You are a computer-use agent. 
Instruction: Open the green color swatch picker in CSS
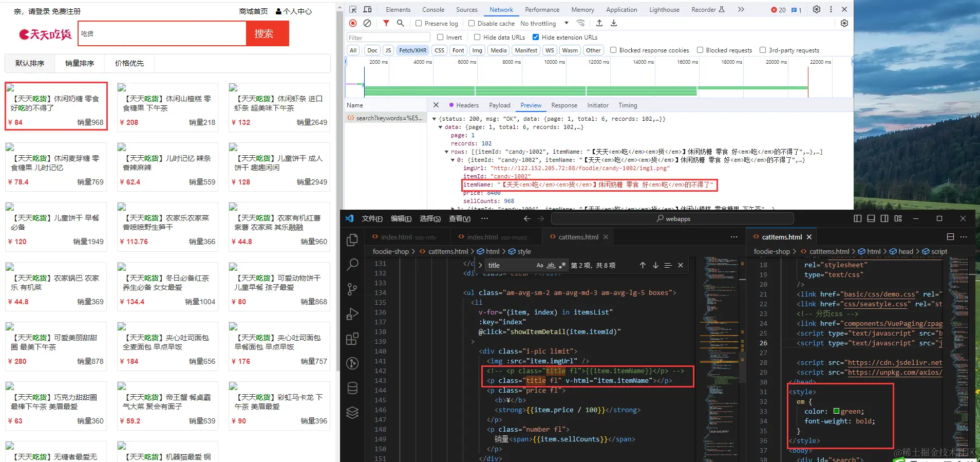[836, 411]
